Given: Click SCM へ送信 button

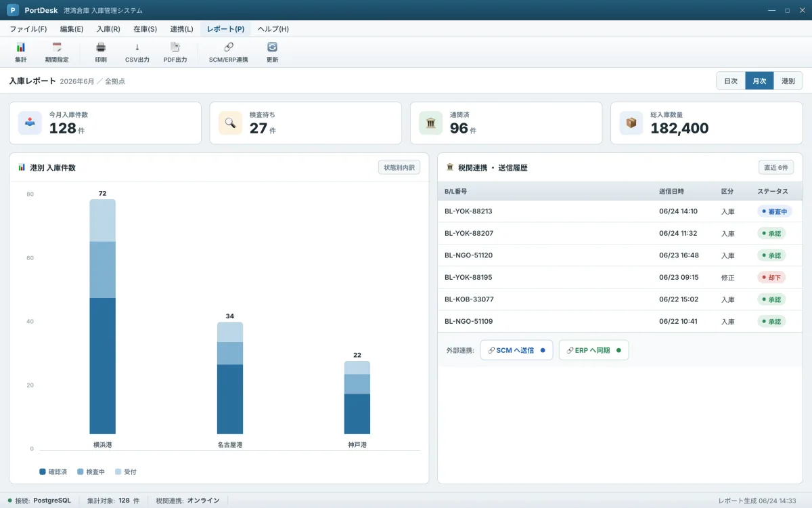Looking at the screenshot, I should [516, 350].
